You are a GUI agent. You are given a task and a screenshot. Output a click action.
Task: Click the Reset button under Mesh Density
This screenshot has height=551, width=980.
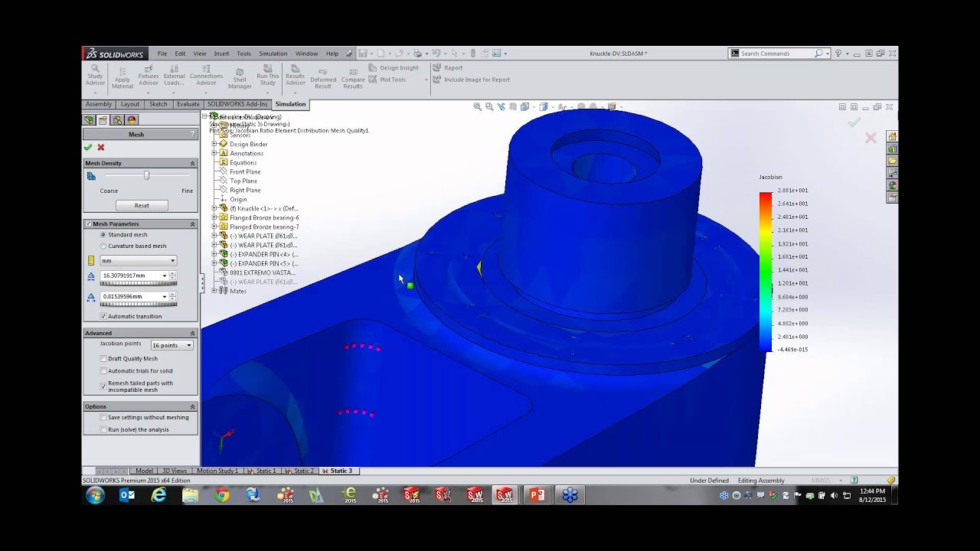pos(142,205)
